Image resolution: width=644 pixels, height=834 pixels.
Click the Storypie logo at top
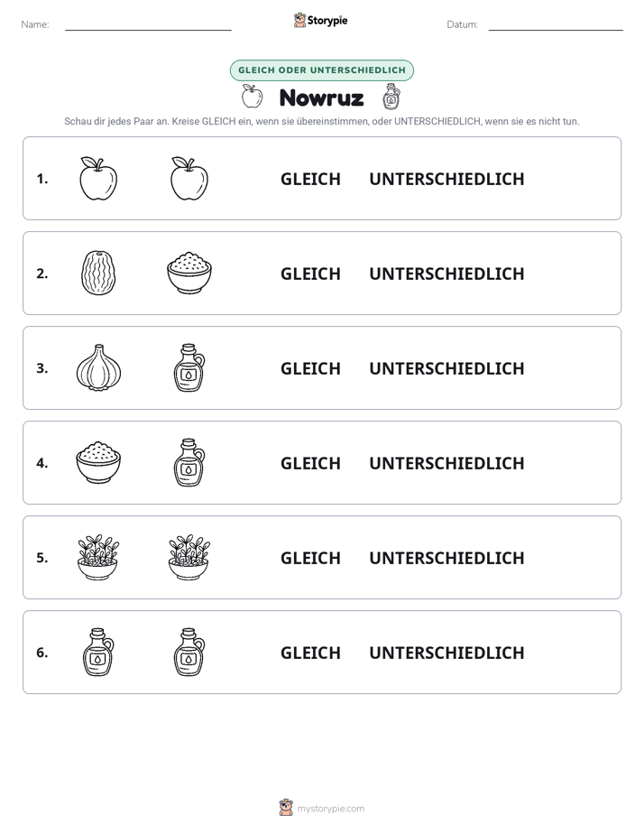coord(320,20)
